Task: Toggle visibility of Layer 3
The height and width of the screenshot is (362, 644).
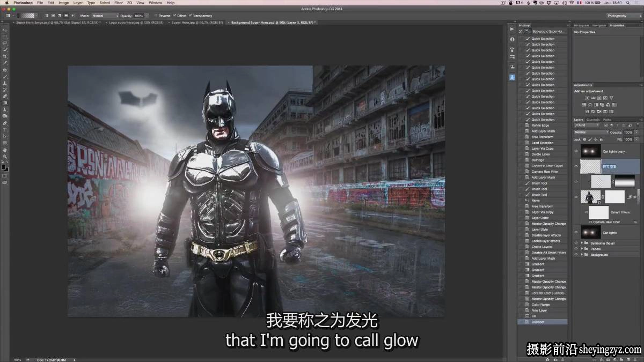Action: pyautogui.click(x=576, y=166)
